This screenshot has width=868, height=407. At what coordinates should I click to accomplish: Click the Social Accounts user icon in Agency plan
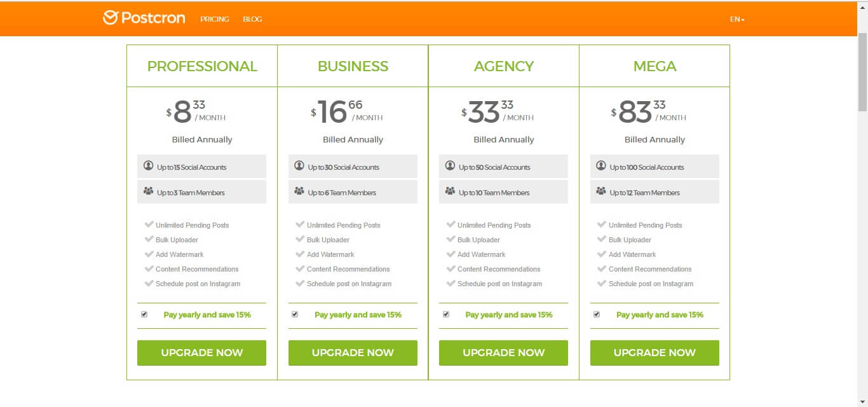click(x=451, y=166)
